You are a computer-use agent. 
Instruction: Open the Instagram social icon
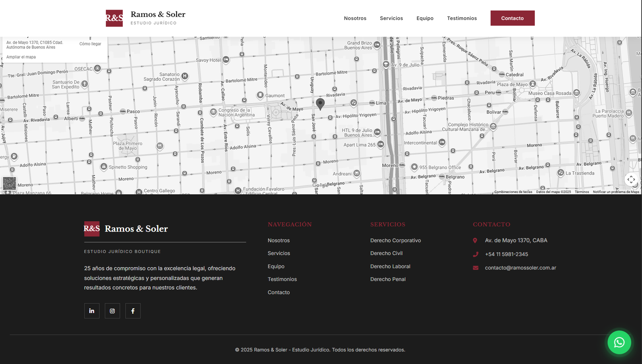(x=112, y=311)
